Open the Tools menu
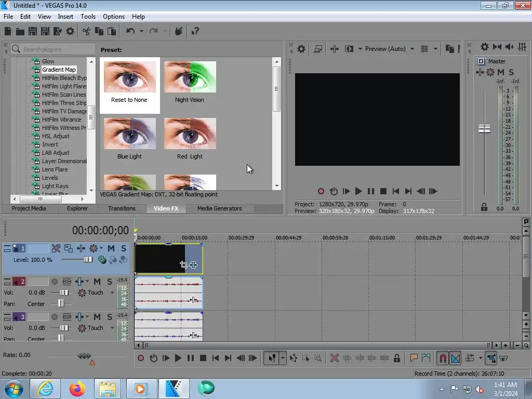The height and width of the screenshot is (399, 532). (x=88, y=16)
